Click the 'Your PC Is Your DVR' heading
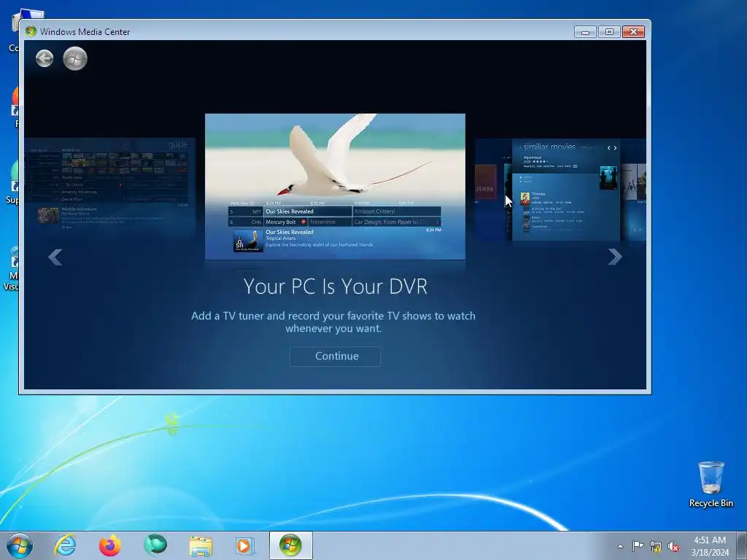Screen dimensions: 747x560 (336, 286)
